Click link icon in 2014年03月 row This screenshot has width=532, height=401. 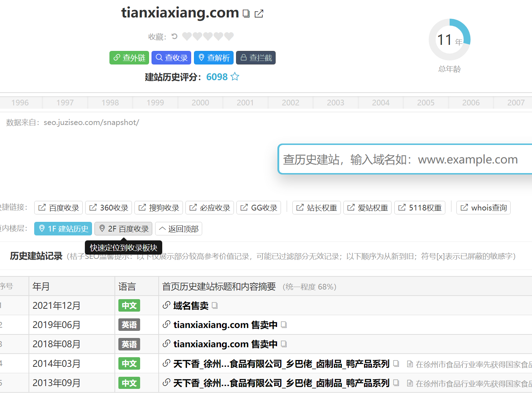click(166, 363)
